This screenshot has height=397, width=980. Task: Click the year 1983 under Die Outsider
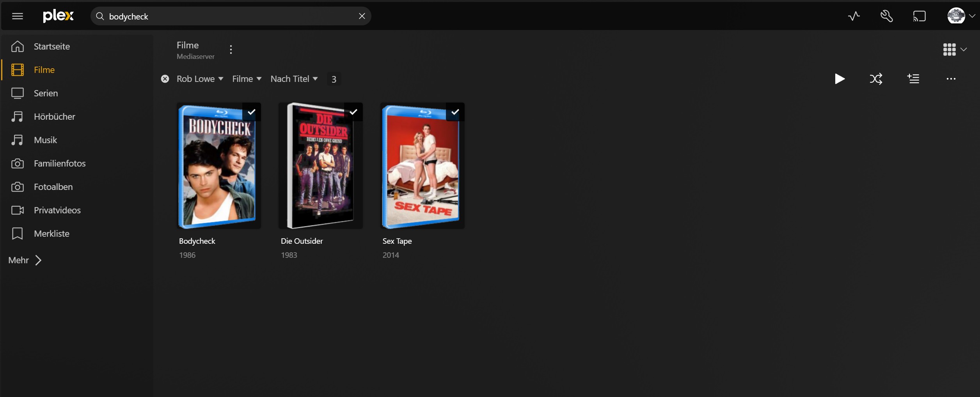289,255
